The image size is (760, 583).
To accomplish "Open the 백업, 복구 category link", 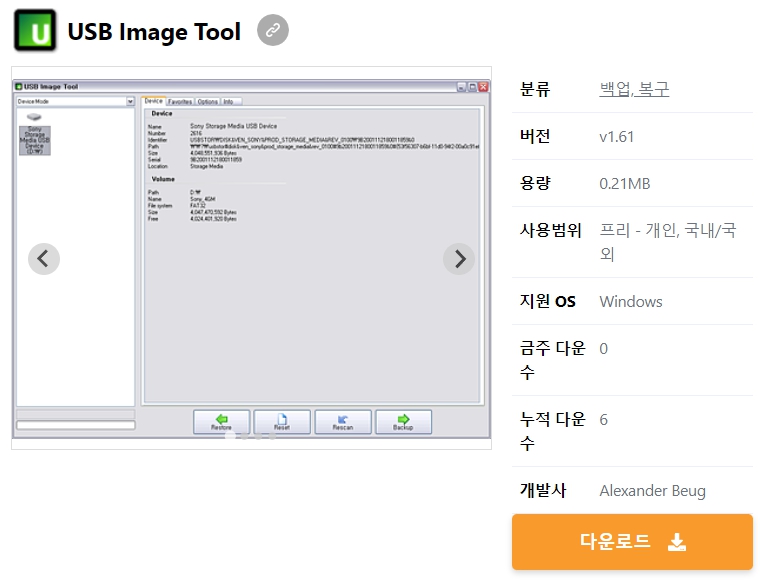I will pos(634,89).
